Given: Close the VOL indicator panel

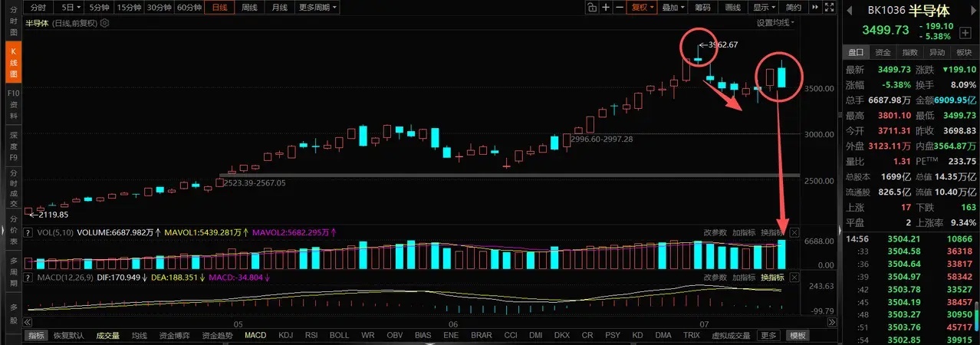Looking at the screenshot, I should pyautogui.click(x=794, y=232).
